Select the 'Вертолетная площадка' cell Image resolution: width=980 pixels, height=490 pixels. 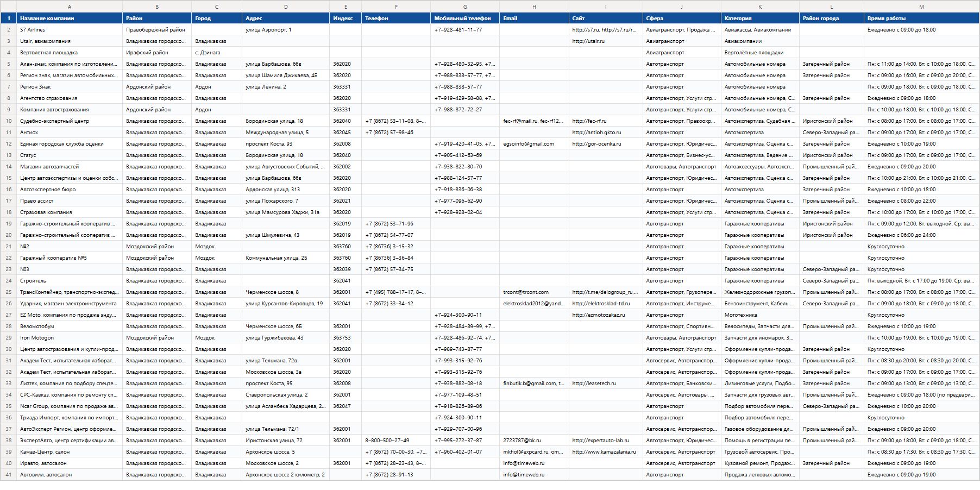(70, 53)
